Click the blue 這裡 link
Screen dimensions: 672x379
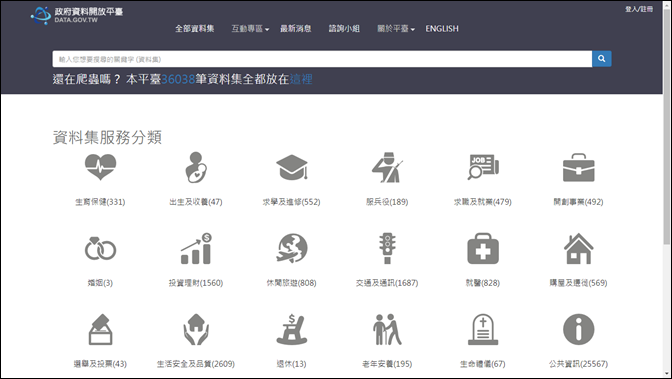tap(301, 79)
